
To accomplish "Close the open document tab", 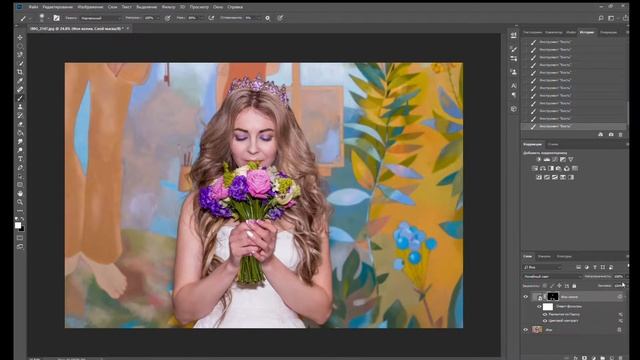I will (128, 29).
